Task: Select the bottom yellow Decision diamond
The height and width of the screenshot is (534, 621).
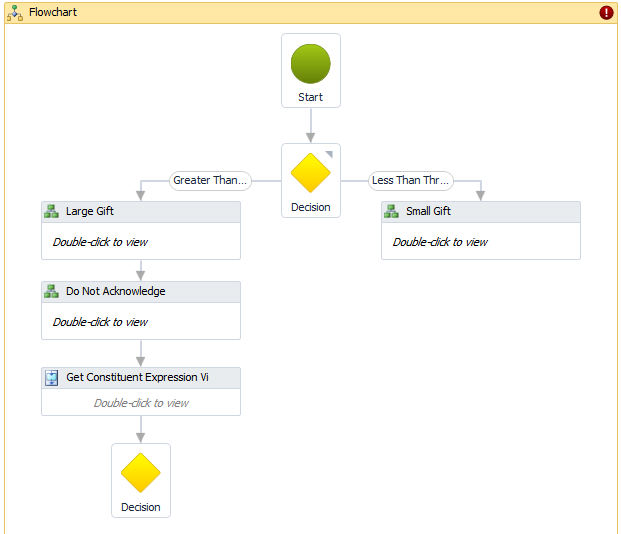Action: tap(140, 473)
